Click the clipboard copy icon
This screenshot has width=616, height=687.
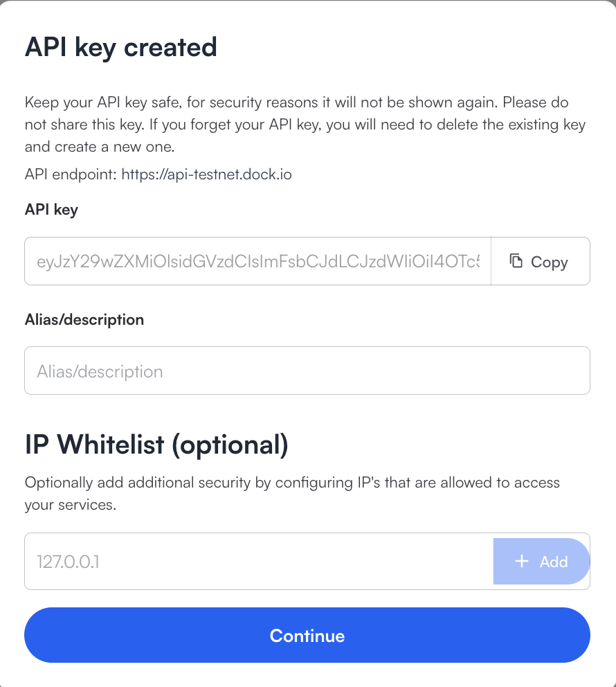point(516,260)
